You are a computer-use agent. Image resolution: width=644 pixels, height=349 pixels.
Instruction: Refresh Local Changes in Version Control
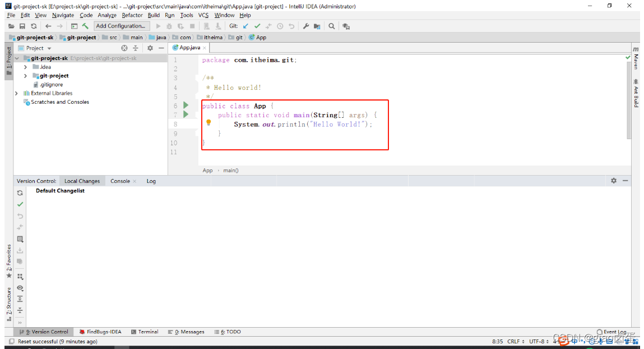(x=20, y=193)
